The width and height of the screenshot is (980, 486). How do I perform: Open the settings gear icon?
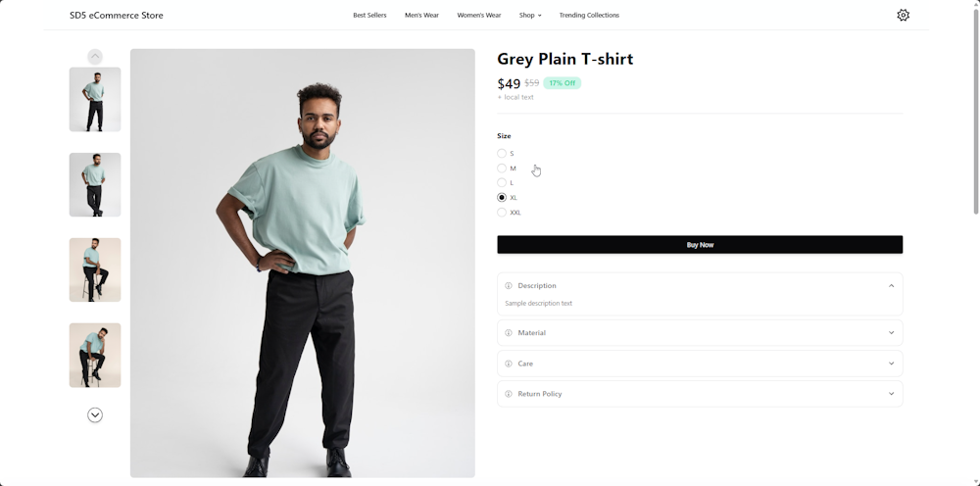[x=903, y=16]
